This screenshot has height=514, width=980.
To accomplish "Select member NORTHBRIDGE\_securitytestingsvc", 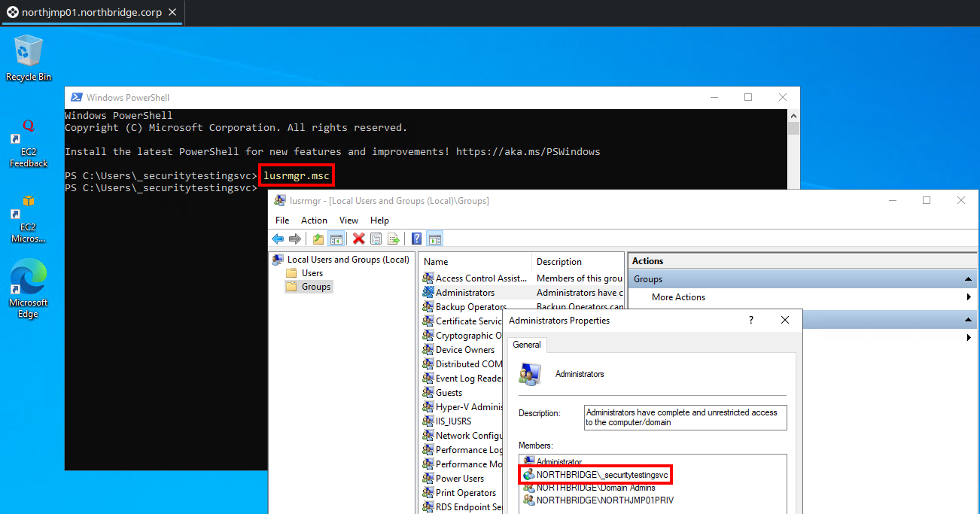I will pyautogui.click(x=595, y=475).
